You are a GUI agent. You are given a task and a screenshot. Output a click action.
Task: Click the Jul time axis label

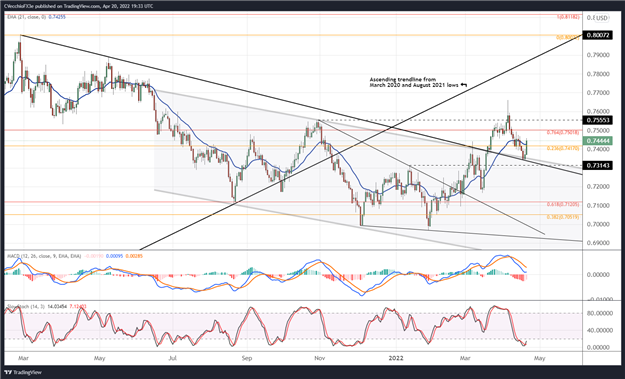[172, 358]
